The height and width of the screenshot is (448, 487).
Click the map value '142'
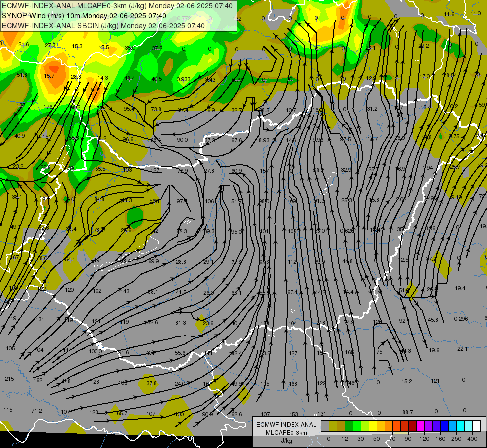[154, 231]
